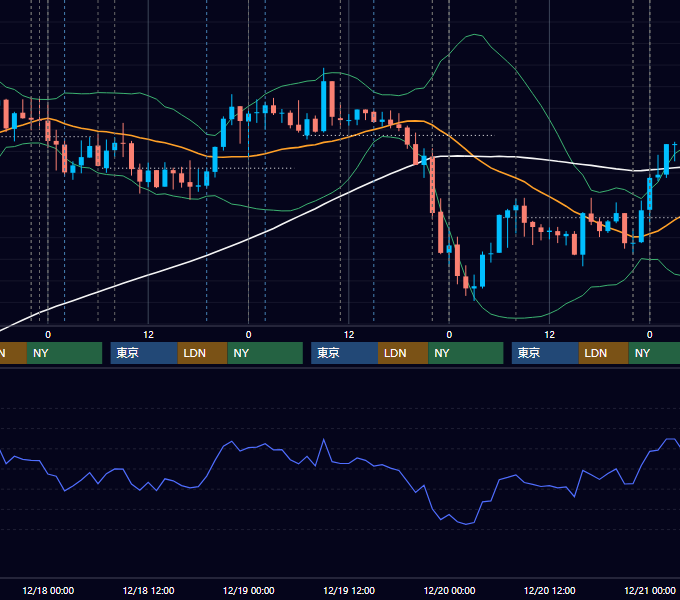Viewport: 680px width, 600px height.
Task: Select the 12/21 00:00 time axis label
Action: click(x=650, y=590)
